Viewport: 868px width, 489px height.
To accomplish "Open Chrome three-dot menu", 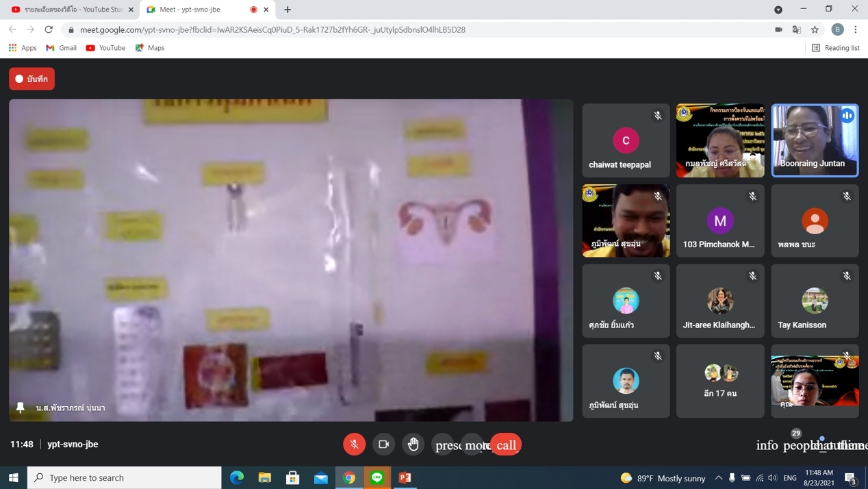I will (856, 29).
